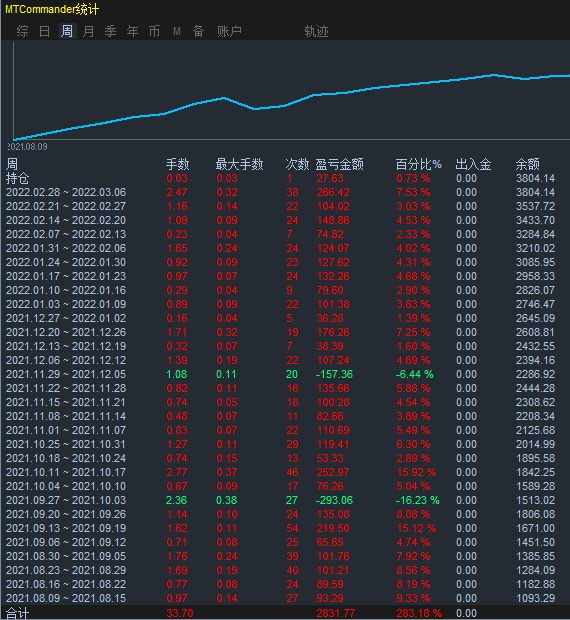570x620 pixels.
Task: Click the 余额 column header
Action: (527, 164)
